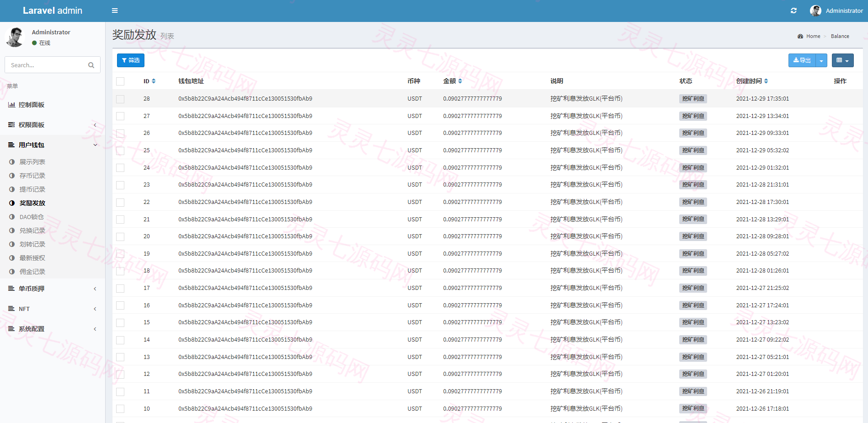The width and height of the screenshot is (868, 423).
Task: Click the search magnifier icon in sidebar
Action: (x=91, y=65)
